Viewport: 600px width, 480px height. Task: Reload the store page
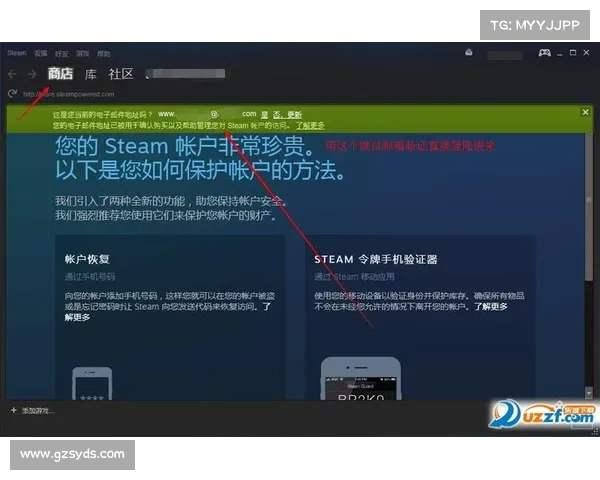pyautogui.click(x=12, y=93)
